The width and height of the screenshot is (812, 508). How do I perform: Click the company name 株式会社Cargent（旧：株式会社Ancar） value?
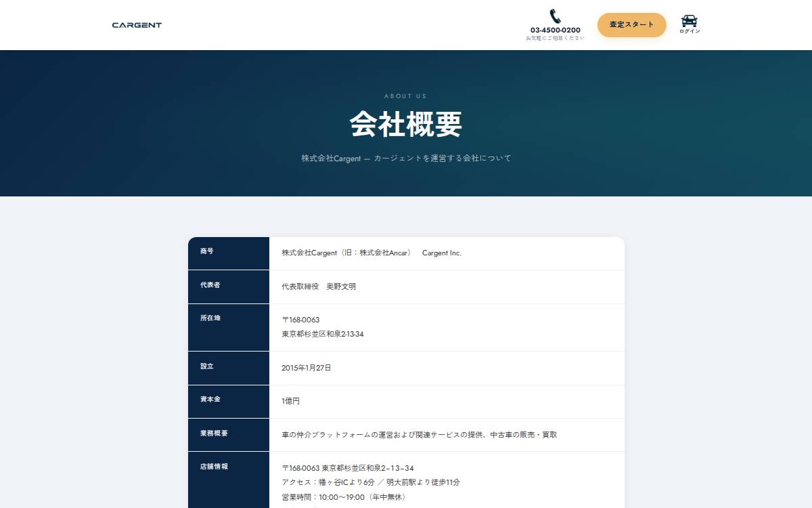click(x=371, y=253)
